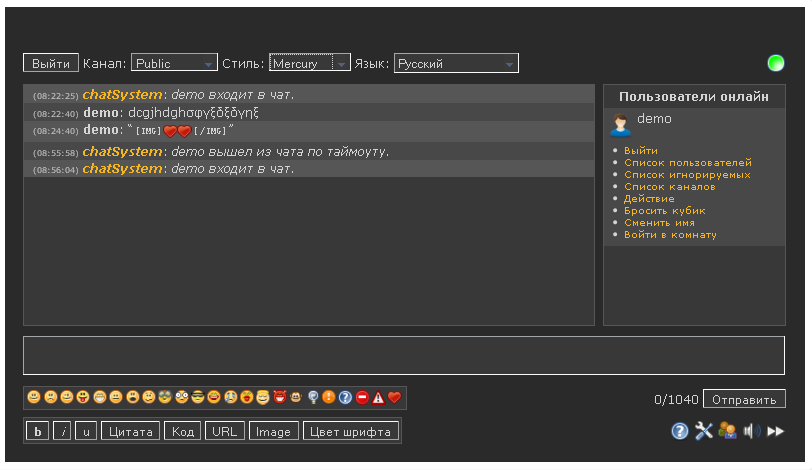Image resolution: width=812 pixels, height=470 pixels.
Task: Insert the red devil emoticon
Action: coord(280,397)
